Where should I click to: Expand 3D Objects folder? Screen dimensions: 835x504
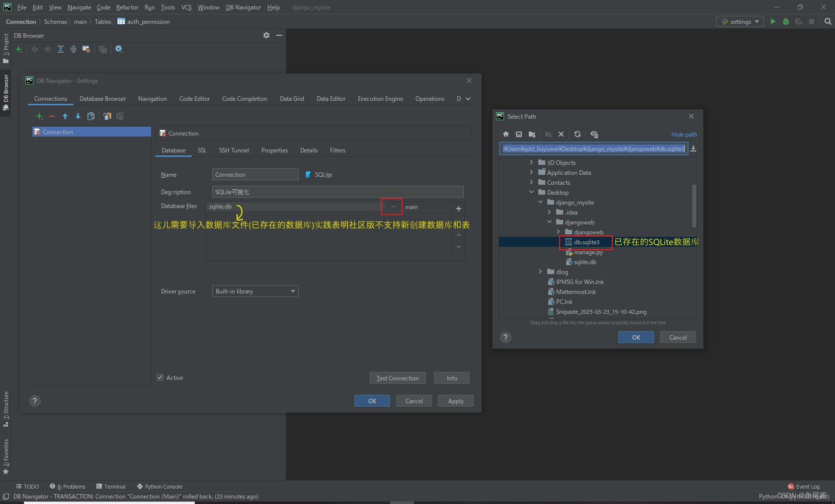531,162
